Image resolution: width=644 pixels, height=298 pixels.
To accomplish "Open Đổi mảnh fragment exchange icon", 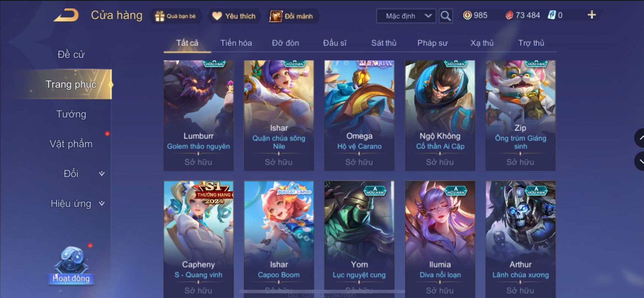I will (x=276, y=16).
